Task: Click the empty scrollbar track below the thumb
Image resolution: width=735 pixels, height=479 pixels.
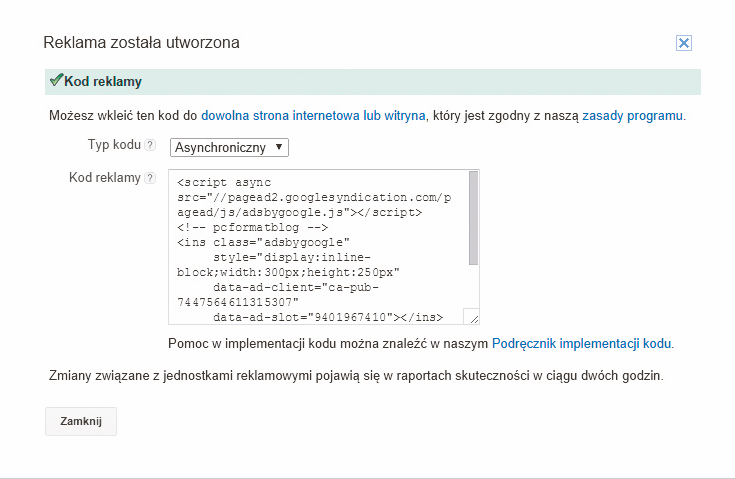Action: pos(473,288)
